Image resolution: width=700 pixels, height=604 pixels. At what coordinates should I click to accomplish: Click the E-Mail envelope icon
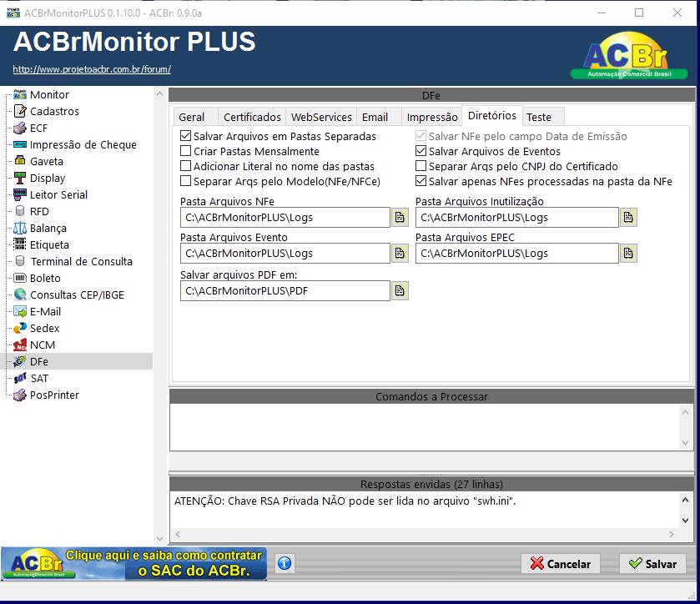pos(20,312)
